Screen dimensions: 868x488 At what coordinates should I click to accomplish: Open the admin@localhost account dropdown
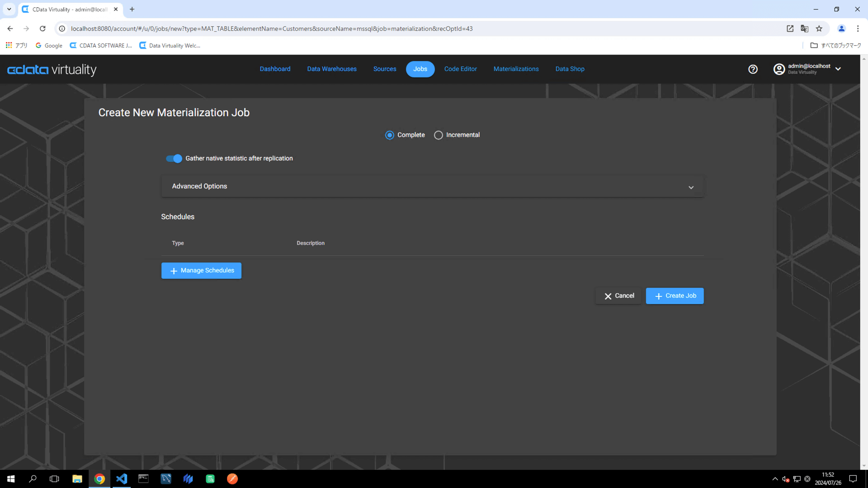click(838, 69)
